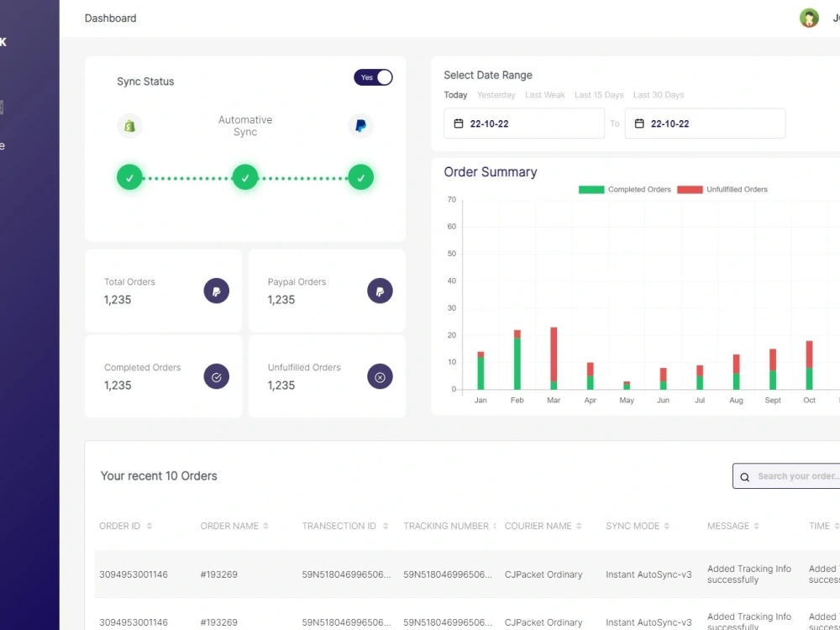Select the Today date range
The image size is (840, 630).
455,95
